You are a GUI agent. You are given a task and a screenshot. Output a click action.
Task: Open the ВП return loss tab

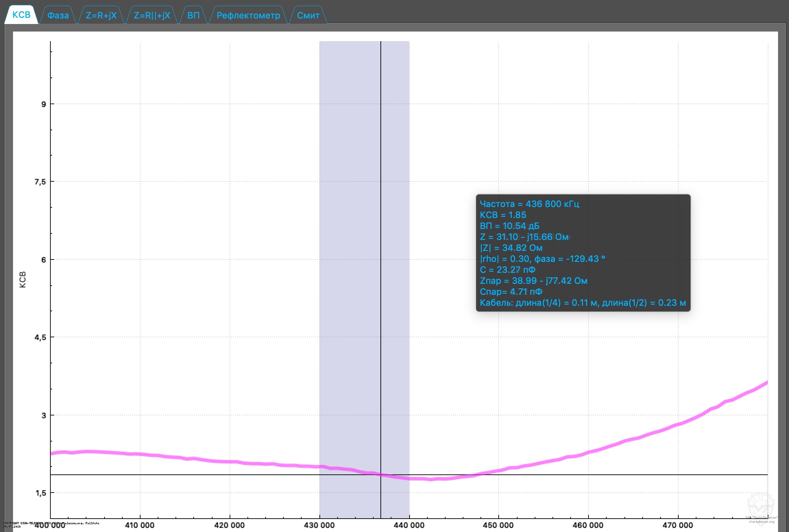coord(193,15)
